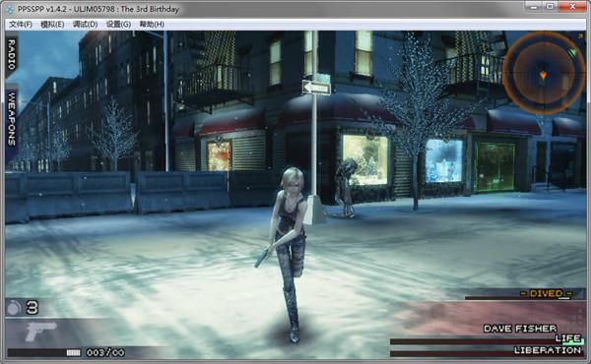
Task: Click the PPSSPP icon in title bar
Action: [x=11, y=9]
